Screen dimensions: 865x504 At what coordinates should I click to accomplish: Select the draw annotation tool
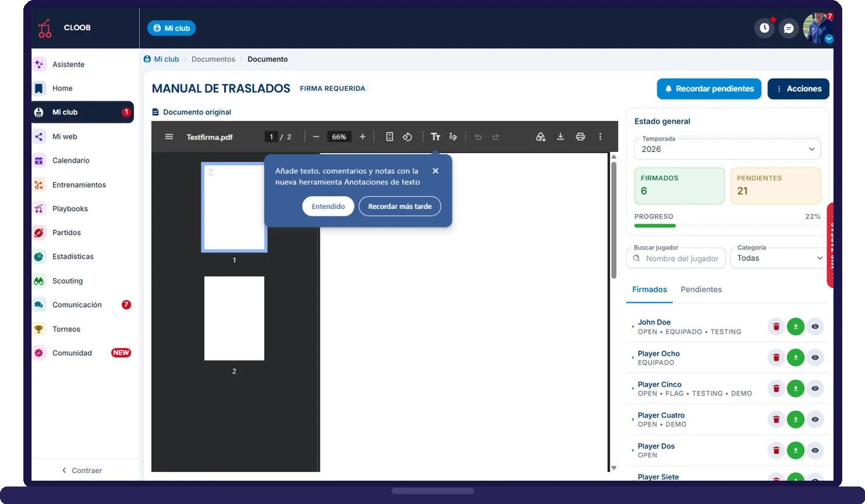[453, 136]
